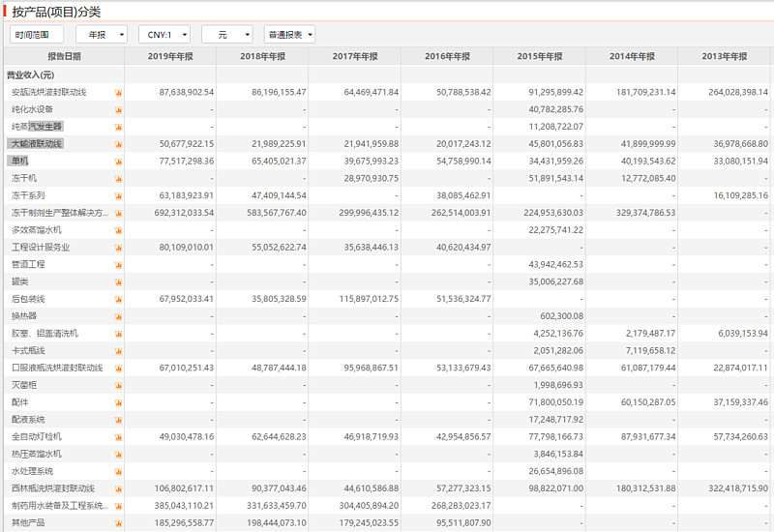Viewport: 774px width, 532px height.
Task: Click chart icon for 冻干系列 row
Action: pyautogui.click(x=119, y=196)
